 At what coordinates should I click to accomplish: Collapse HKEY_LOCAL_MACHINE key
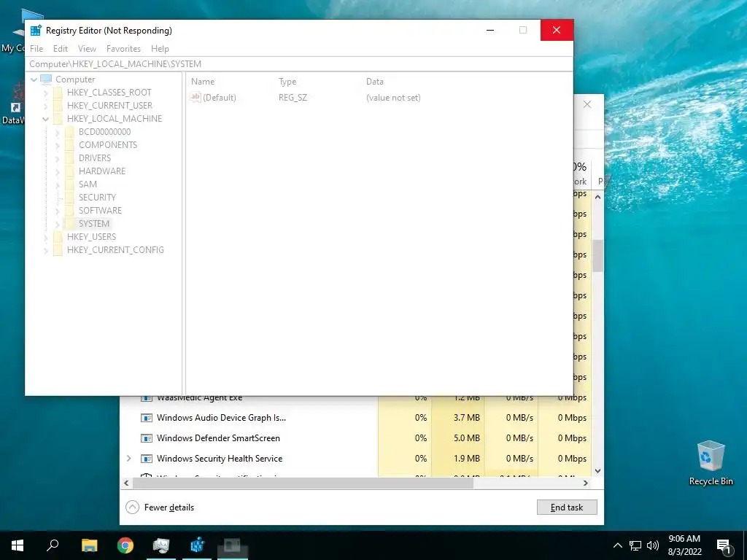pos(46,119)
